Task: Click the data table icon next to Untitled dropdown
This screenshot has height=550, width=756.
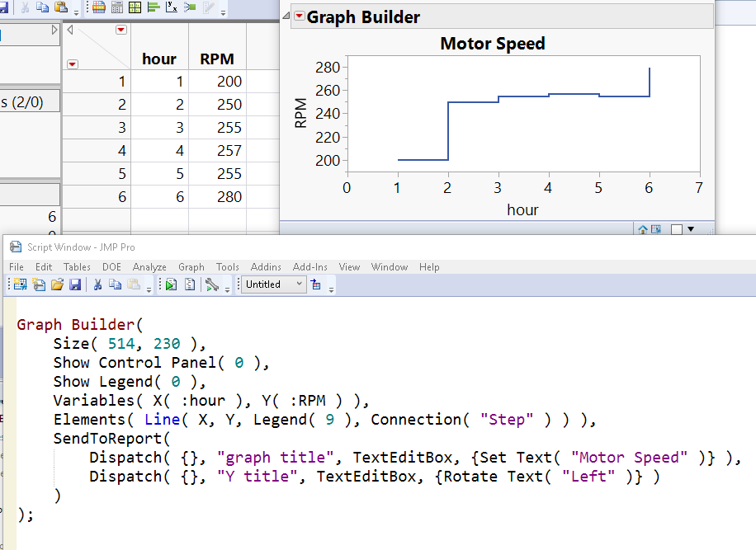Action: 316,284
